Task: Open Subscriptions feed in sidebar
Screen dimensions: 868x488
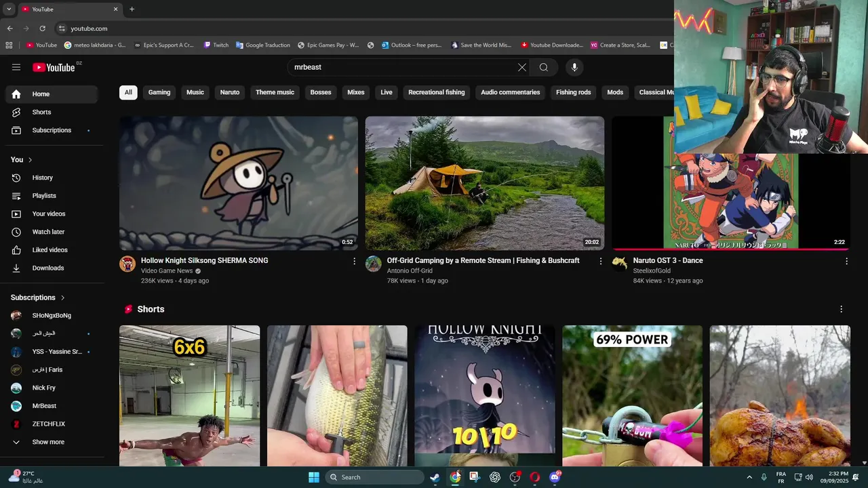Action: pos(52,130)
